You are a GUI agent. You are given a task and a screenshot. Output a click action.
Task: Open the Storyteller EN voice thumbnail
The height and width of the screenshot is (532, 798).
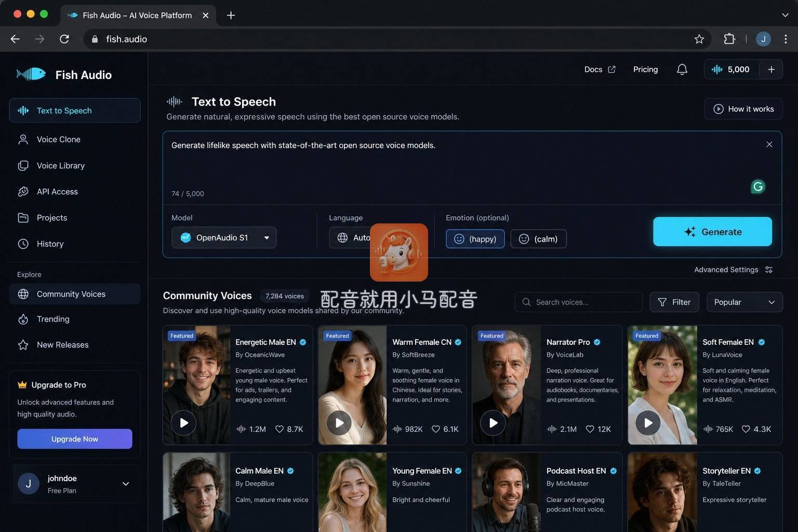[662, 492]
